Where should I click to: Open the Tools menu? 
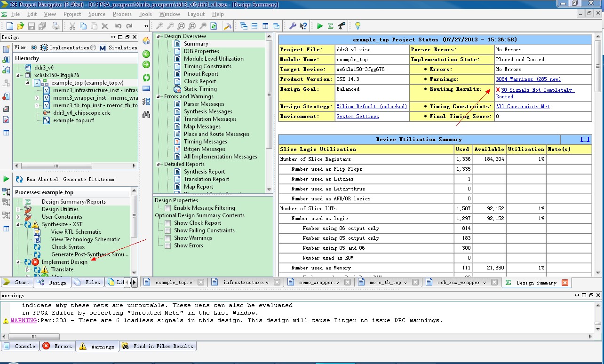(146, 14)
